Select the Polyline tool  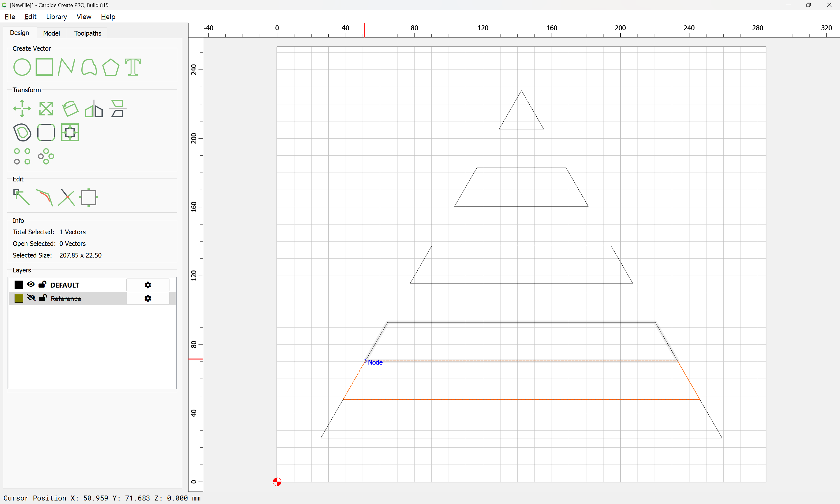66,67
